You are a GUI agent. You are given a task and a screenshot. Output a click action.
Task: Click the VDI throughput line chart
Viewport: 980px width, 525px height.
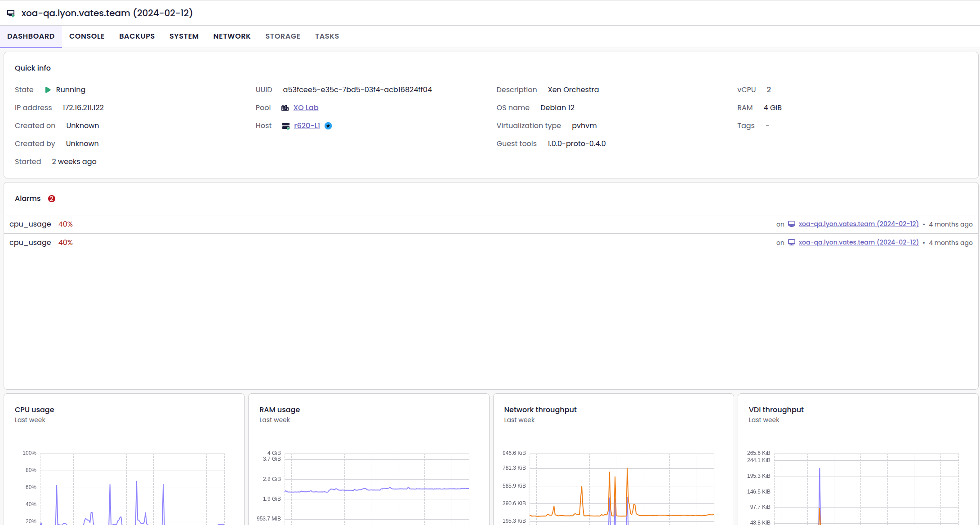point(866,489)
